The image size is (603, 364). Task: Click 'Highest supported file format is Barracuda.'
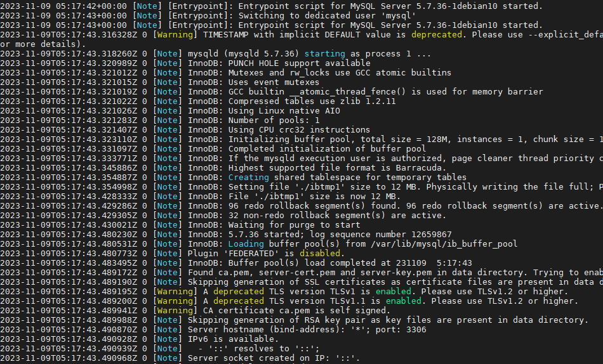tap(337, 168)
